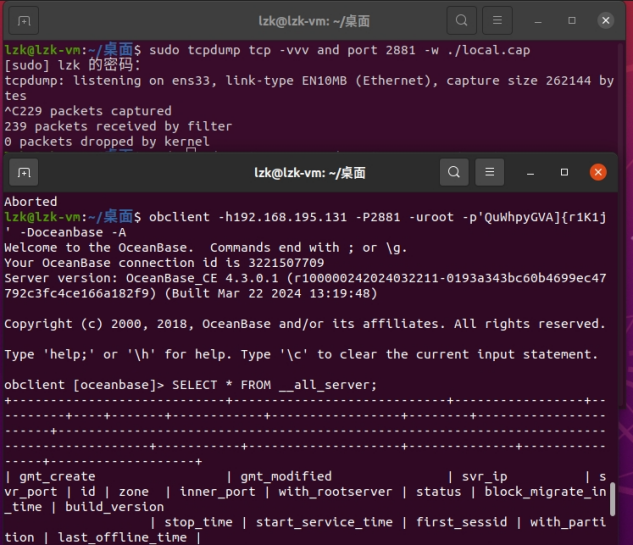
Task: Click front terminal title 'lzk@lzk-vm: ~/桌面'
Action: pyautogui.click(x=310, y=173)
